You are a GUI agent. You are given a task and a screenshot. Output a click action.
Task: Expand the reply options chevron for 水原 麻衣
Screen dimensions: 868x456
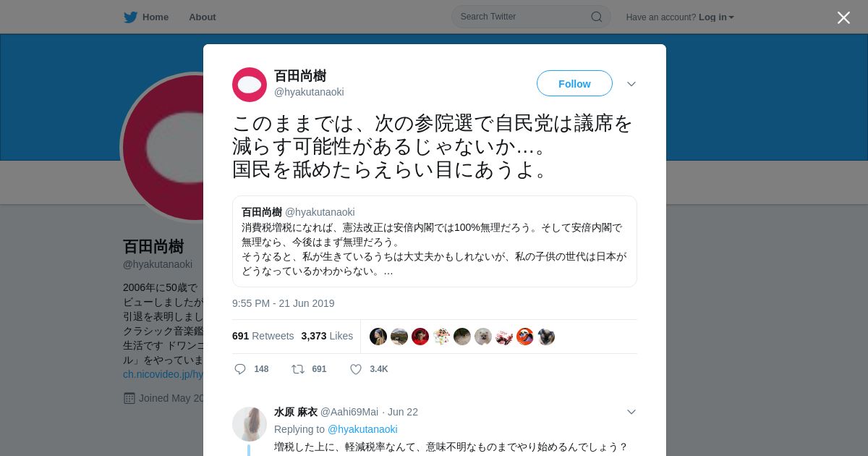pyautogui.click(x=631, y=412)
